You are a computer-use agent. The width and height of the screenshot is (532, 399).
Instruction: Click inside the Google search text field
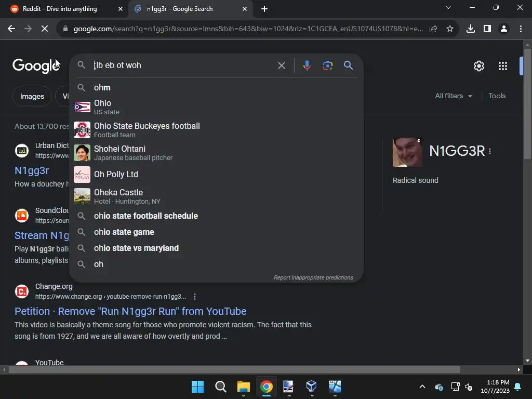pos(183,65)
